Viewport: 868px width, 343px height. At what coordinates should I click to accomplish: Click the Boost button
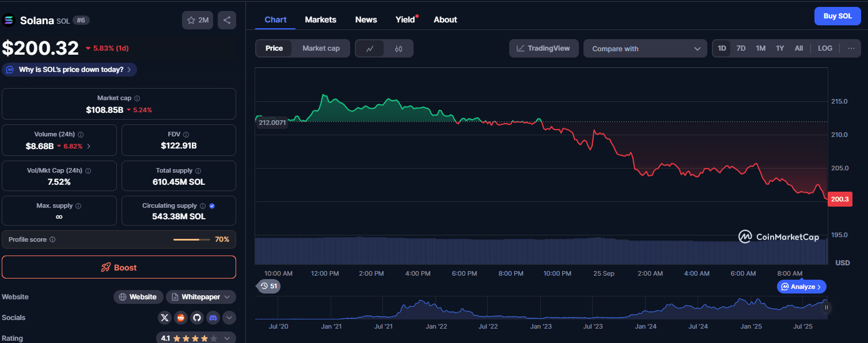coord(119,267)
